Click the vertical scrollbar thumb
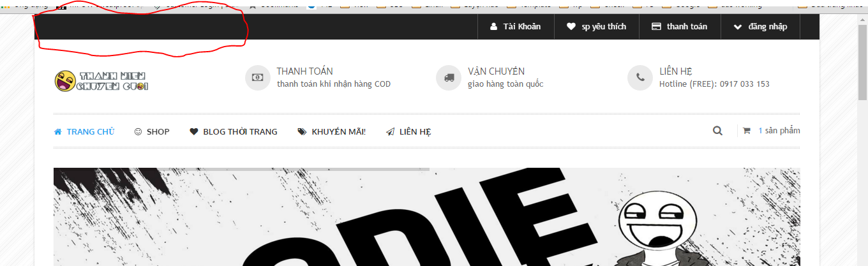This screenshot has width=868, height=266. point(862,64)
